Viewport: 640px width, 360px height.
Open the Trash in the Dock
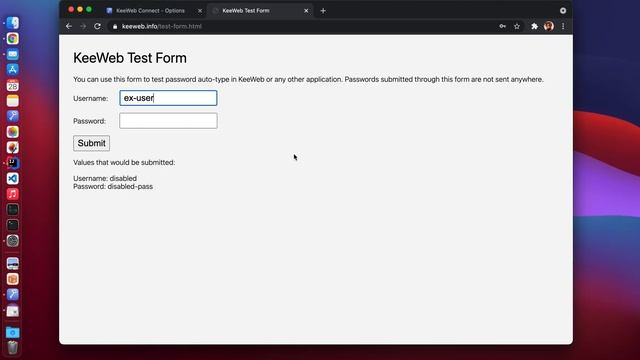tap(13, 347)
